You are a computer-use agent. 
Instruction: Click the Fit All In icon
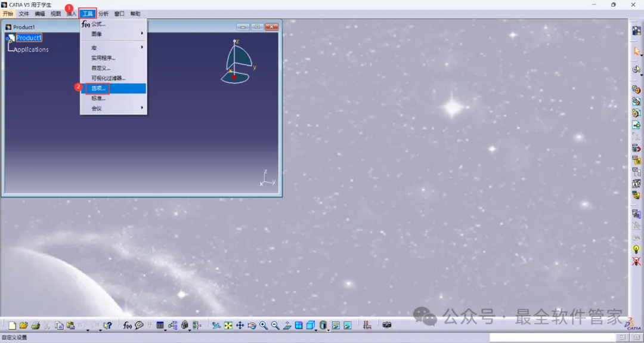coord(228,326)
